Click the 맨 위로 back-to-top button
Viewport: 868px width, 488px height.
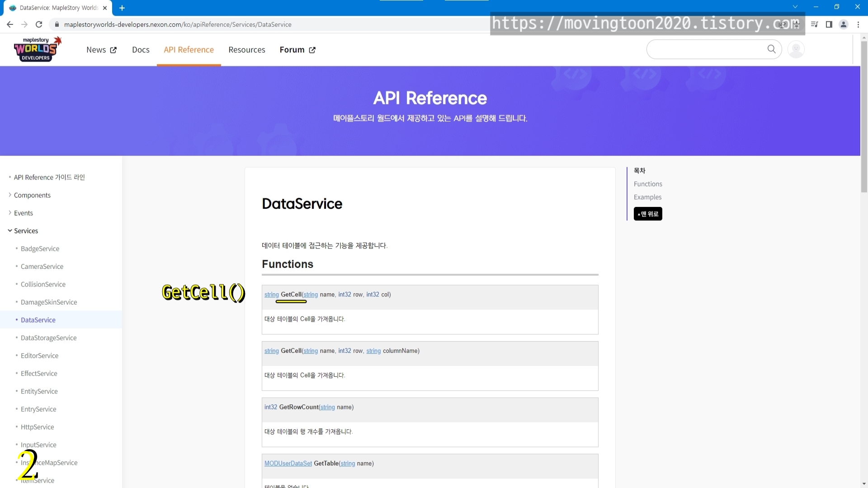pyautogui.click(x=648, y=214)
